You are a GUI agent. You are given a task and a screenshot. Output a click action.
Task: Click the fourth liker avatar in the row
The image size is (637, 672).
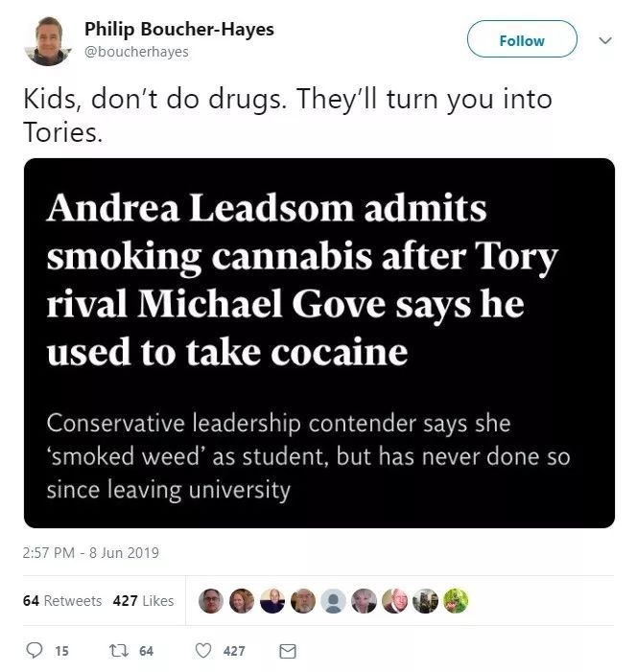point(303,601)
